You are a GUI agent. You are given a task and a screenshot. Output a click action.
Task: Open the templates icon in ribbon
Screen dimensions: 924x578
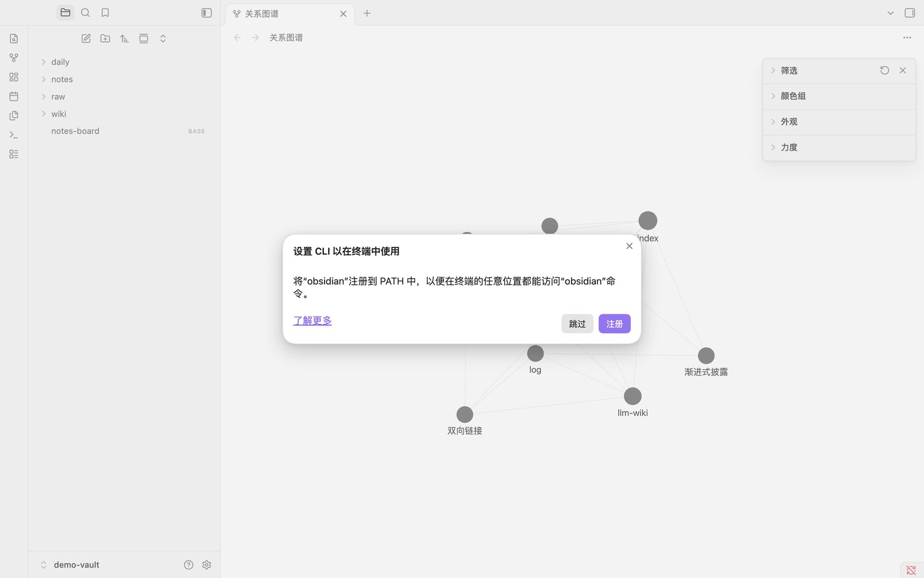tap(14, 116)
